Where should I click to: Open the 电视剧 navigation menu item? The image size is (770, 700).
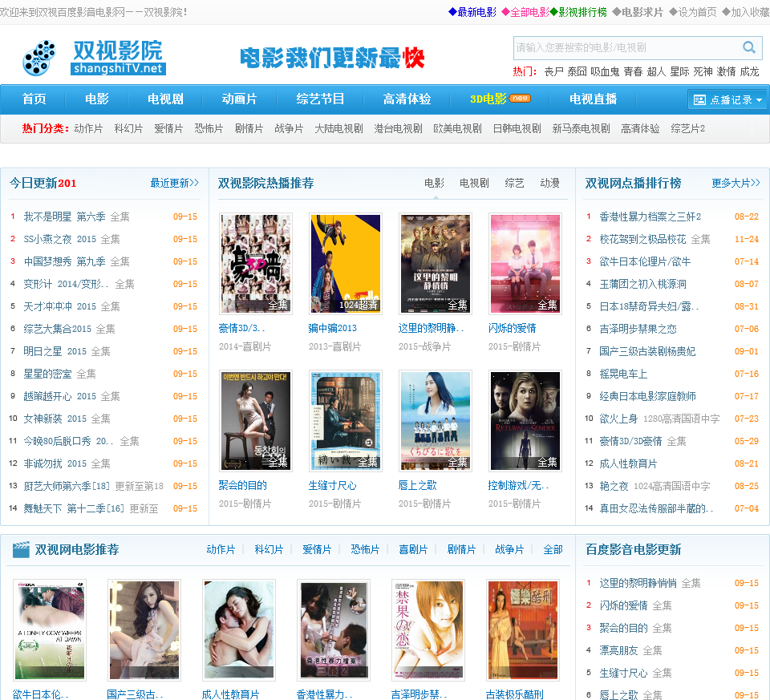click(165, 99)
